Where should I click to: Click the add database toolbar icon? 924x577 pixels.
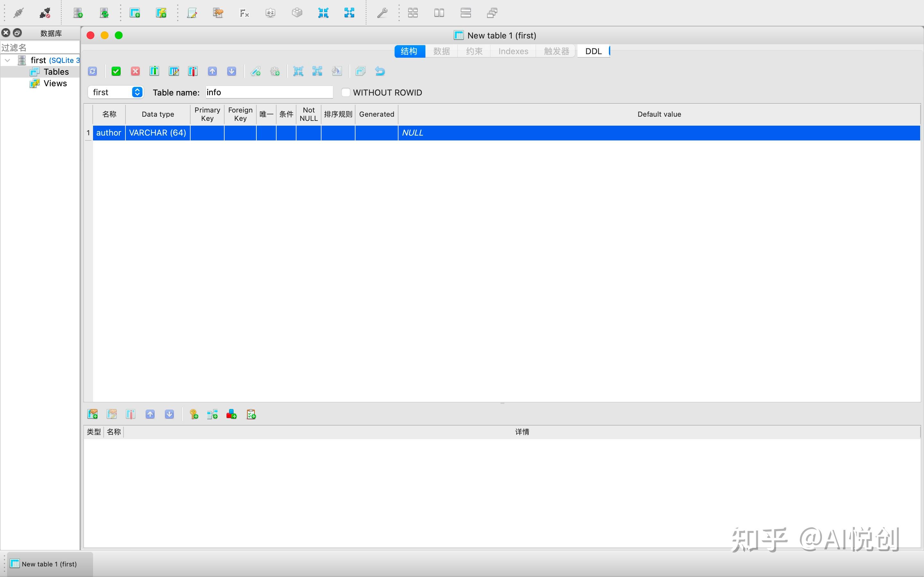pyautogui.click(x=78, y=13)
